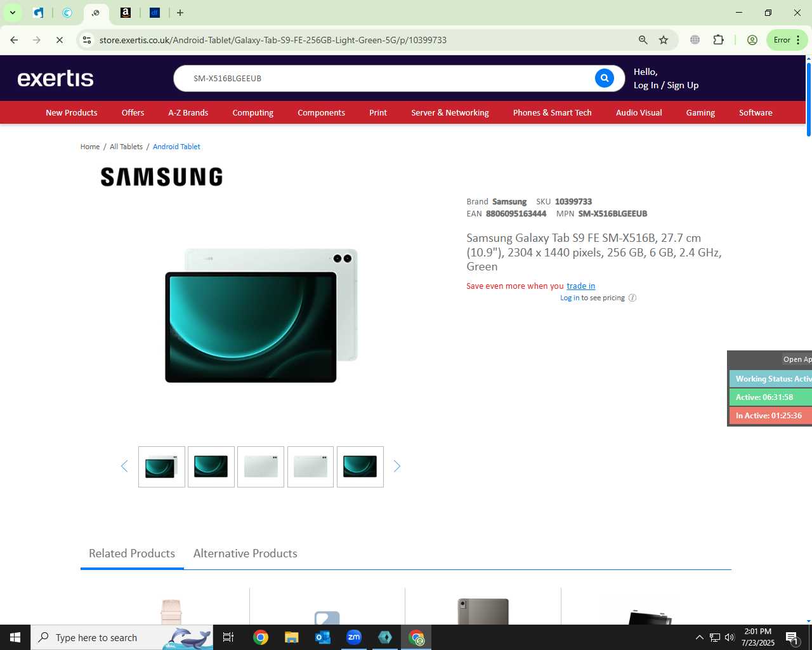
Task: Open the Phones & Smart Tech menu
Action: point(553,112)
